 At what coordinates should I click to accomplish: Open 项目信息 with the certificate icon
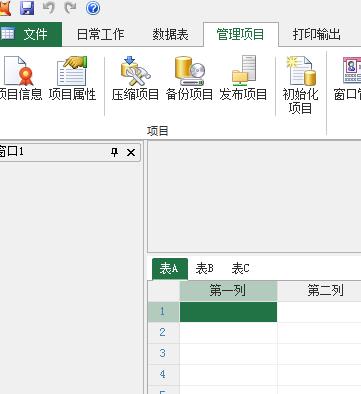(x=21, y=78)
